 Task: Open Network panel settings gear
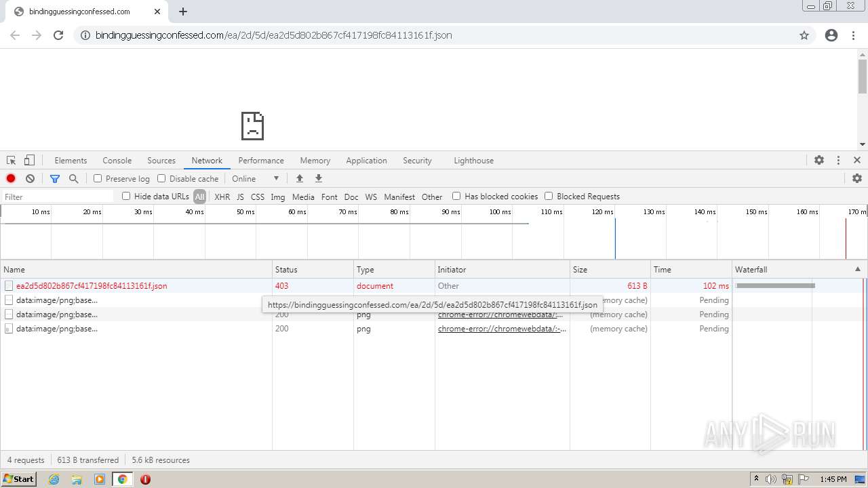857,178
